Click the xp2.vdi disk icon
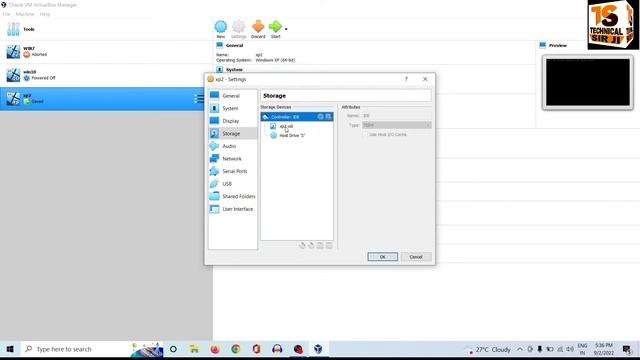Viewport: 640px width, 360px height. tap(273, 126)
